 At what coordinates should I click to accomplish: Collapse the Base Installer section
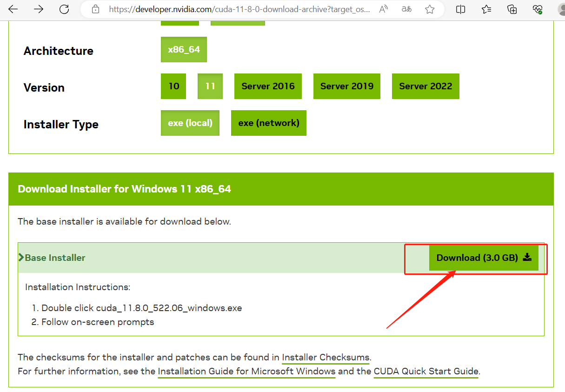pyautogui.click(x=52, y=258)
